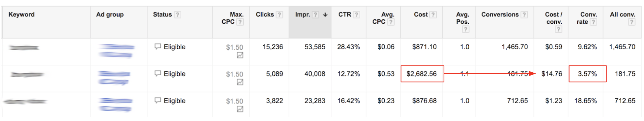Open the help icon under Avg. Pos.
This screenshot has width=644, height=121.
465,29
